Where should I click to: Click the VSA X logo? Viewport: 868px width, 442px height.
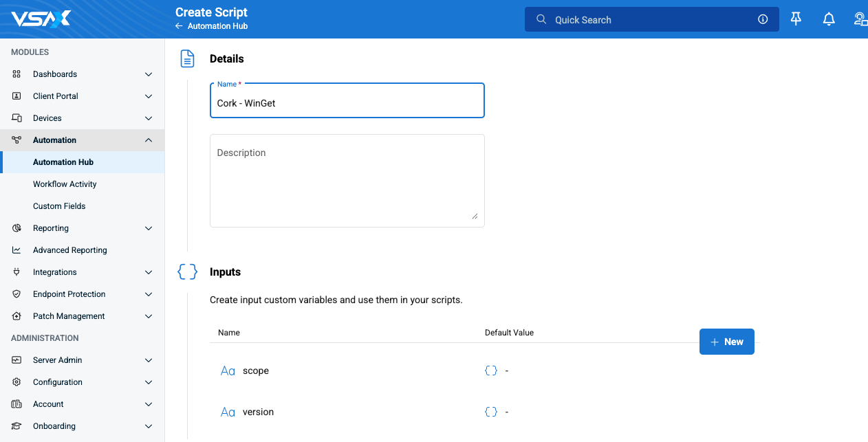[41, 19]
